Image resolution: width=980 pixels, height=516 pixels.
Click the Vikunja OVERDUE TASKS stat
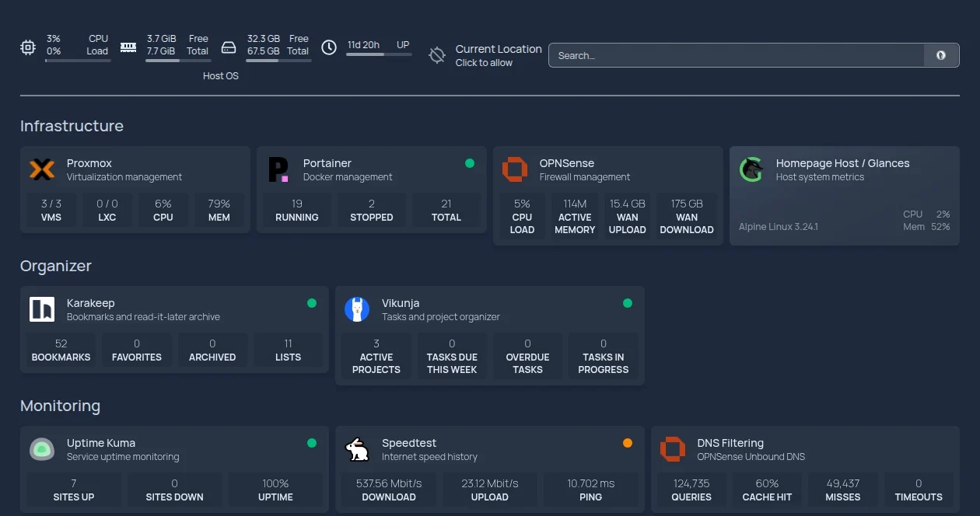[x=527, y=356]
